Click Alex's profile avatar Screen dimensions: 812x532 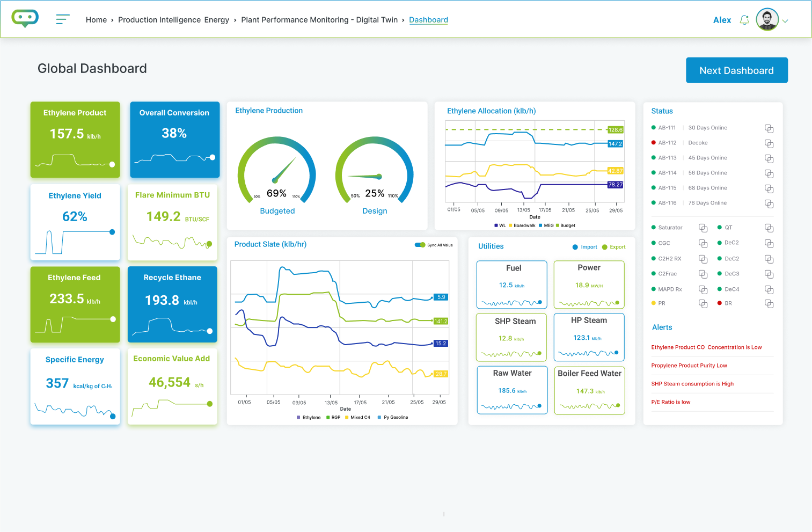[767, 19]
